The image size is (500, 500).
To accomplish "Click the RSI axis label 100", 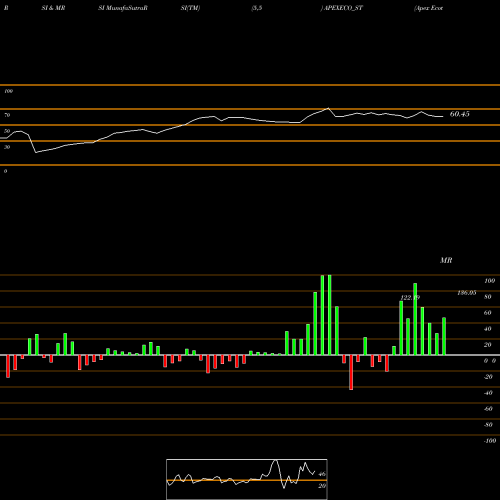I will coord(8,91).
